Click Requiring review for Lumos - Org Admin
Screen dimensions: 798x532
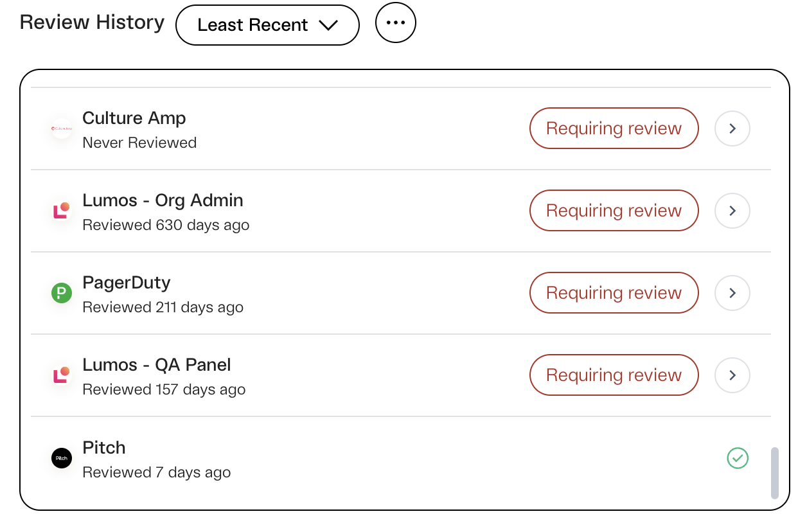pyautogui.click(x=614, y=211)
